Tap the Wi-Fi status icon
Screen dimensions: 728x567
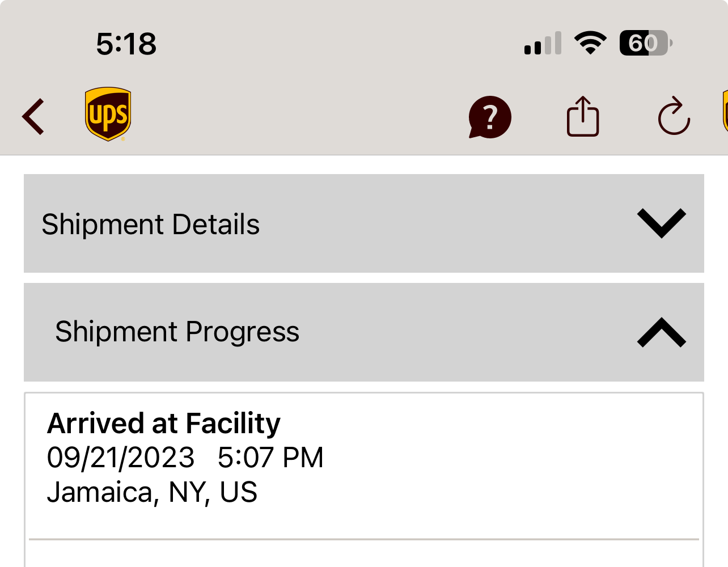pyautogui.click(x=590, y=43)
